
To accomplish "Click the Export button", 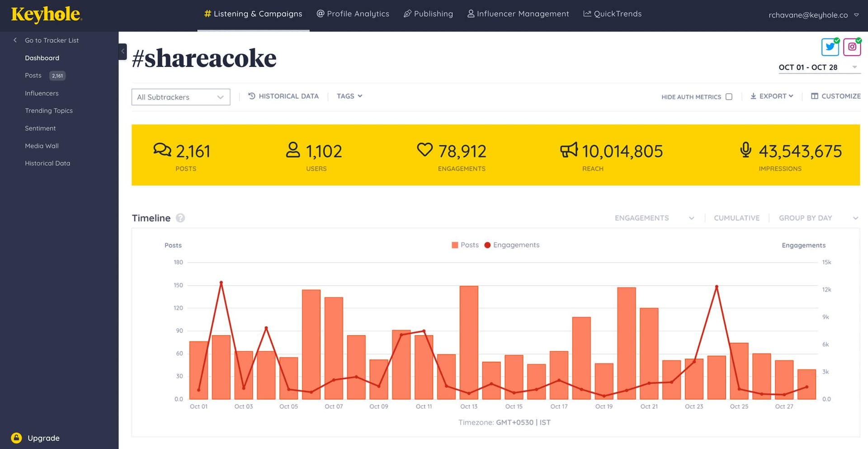I will (772, 96).
